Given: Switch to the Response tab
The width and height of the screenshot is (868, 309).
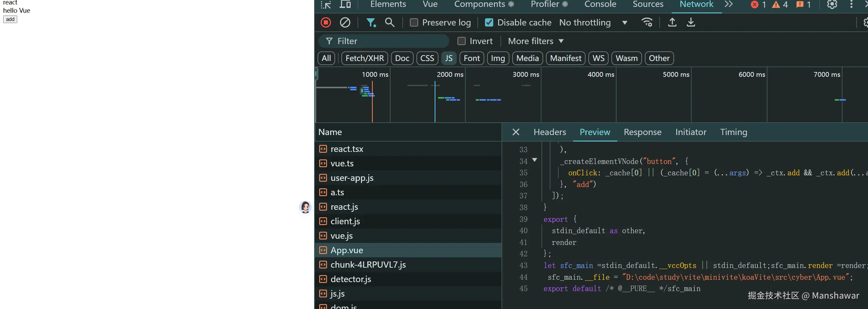Looking at the screenshot, I should coord(642,132).
